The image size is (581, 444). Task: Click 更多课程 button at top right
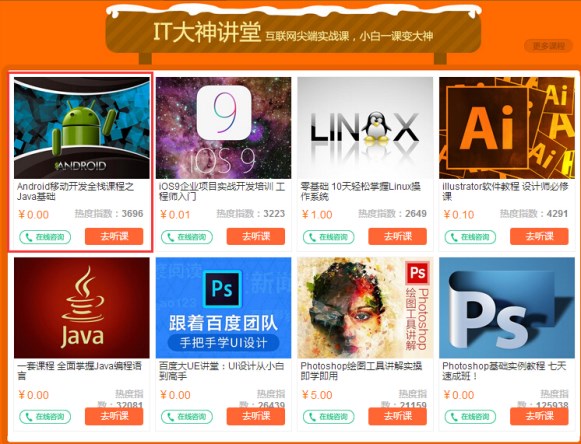coord(548,46)
